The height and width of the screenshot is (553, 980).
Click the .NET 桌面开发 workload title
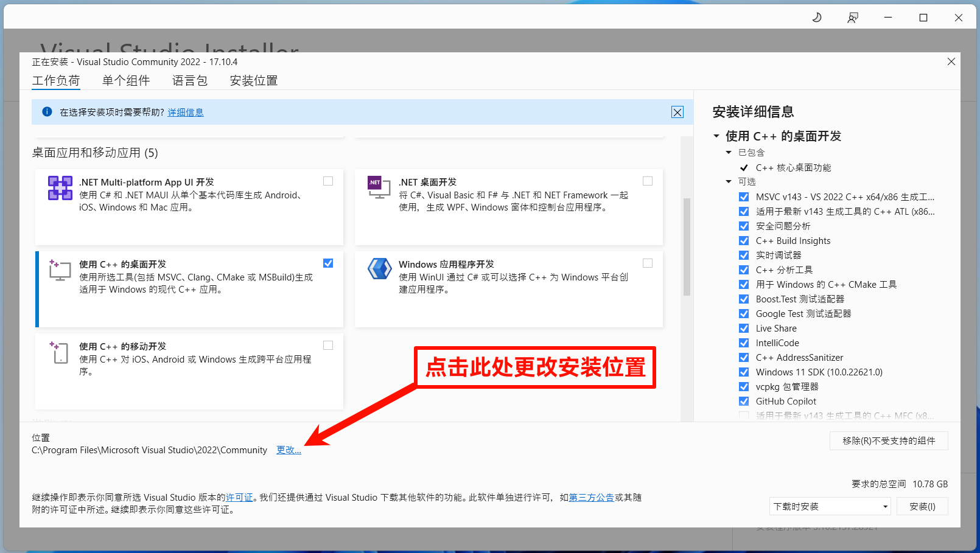(x=427, y=183)
